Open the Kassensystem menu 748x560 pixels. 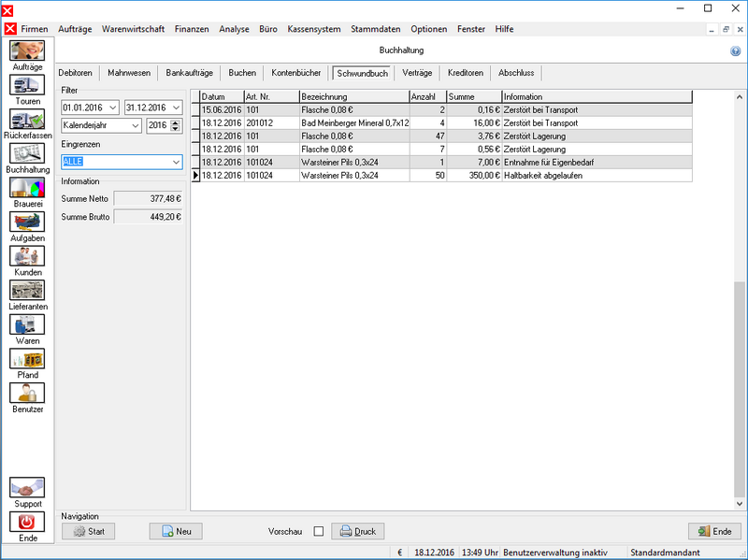pos(314,29)
